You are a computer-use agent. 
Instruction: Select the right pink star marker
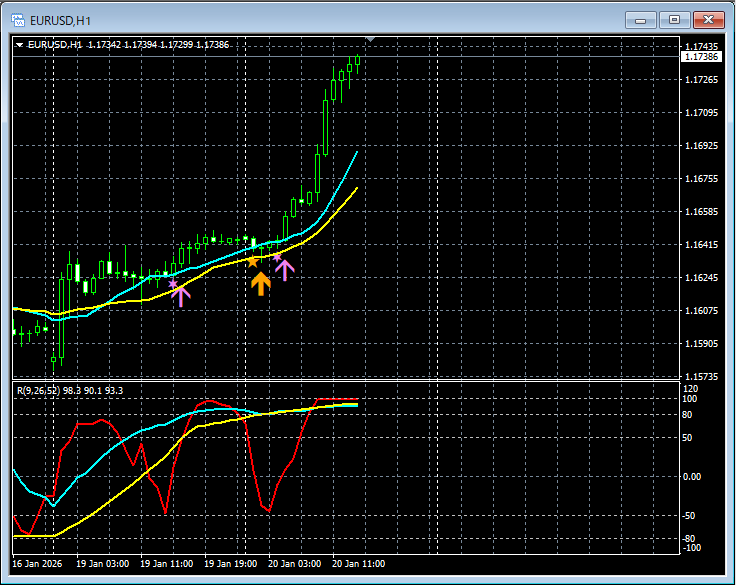pyautogui.click(x=277, y=257)
